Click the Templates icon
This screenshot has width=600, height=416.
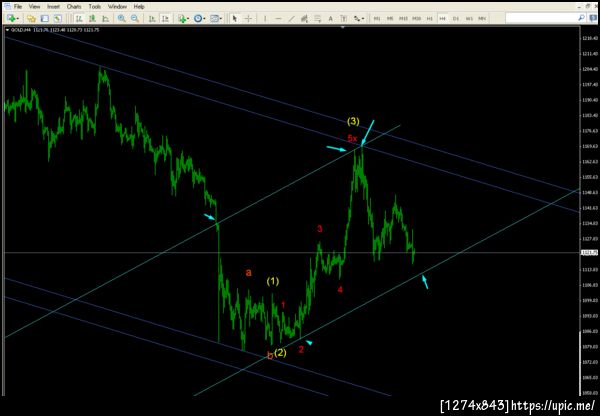click(x=214, y=18)
